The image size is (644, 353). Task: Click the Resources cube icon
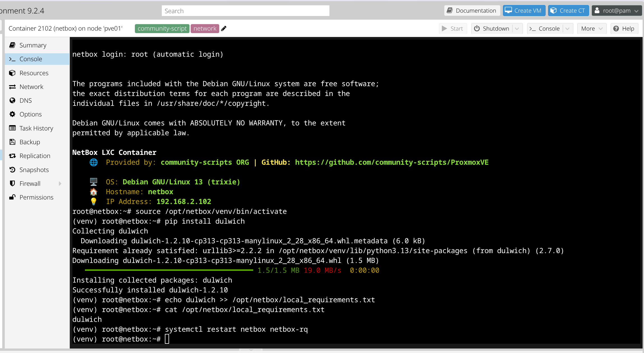(12, 73)
